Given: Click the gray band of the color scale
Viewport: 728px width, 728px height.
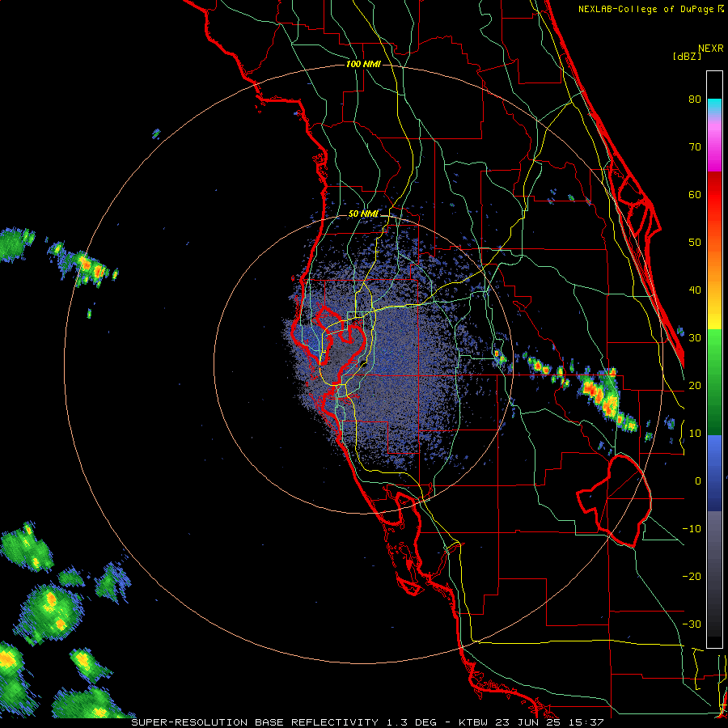Looking at the screenshot, I should 714,574.
